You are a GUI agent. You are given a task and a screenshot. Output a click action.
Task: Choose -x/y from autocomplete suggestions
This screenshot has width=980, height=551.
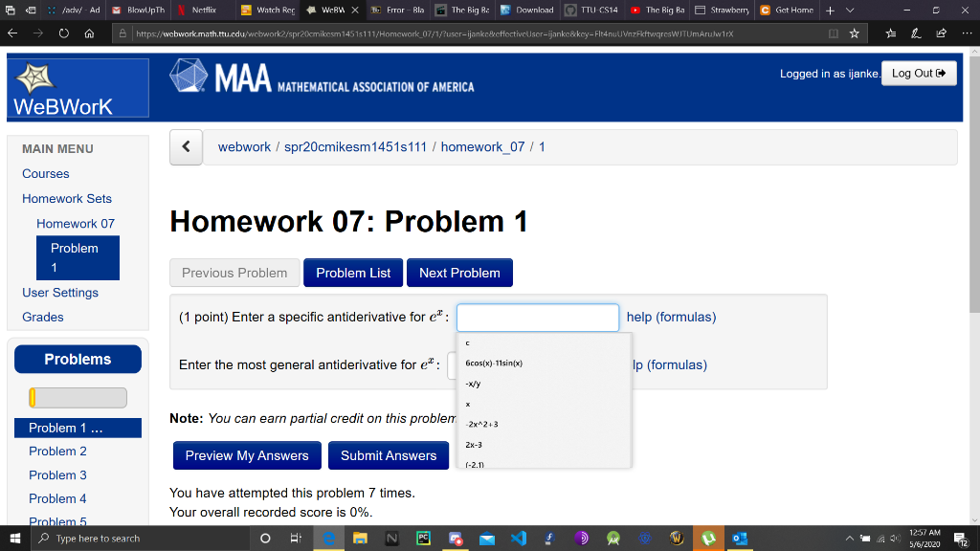click(544, 384)
